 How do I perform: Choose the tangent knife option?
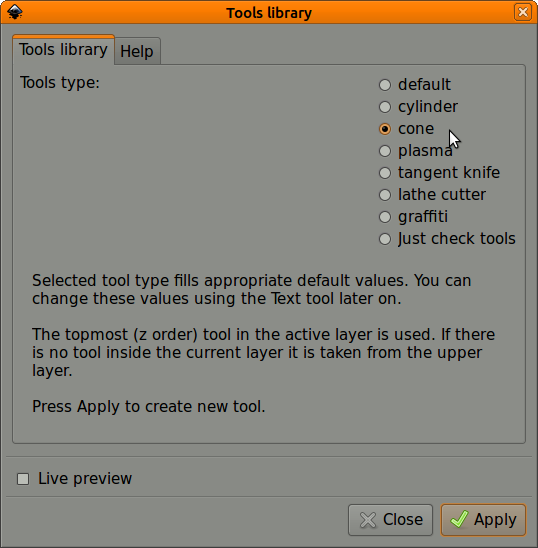coord(385,173)
